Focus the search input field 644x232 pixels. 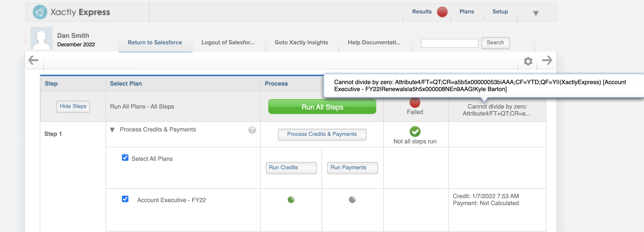[450, 43]
